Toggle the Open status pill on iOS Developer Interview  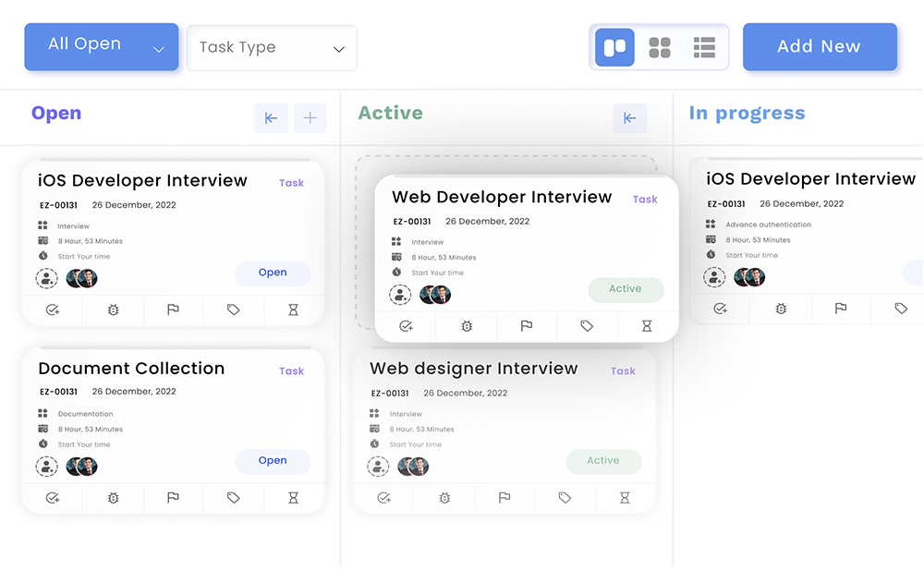(x=273, y=273)
